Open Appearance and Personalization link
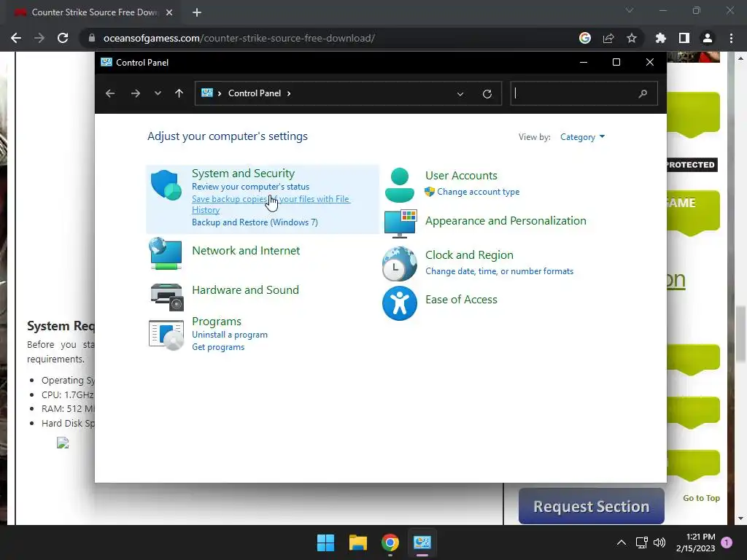747x560 pixels. (506, 221)
